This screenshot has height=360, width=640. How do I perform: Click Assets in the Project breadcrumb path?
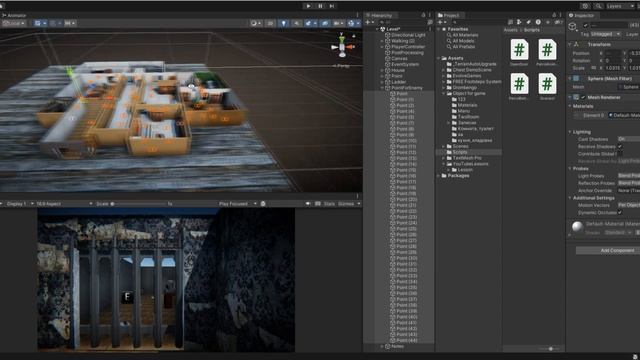pos(510,30)
